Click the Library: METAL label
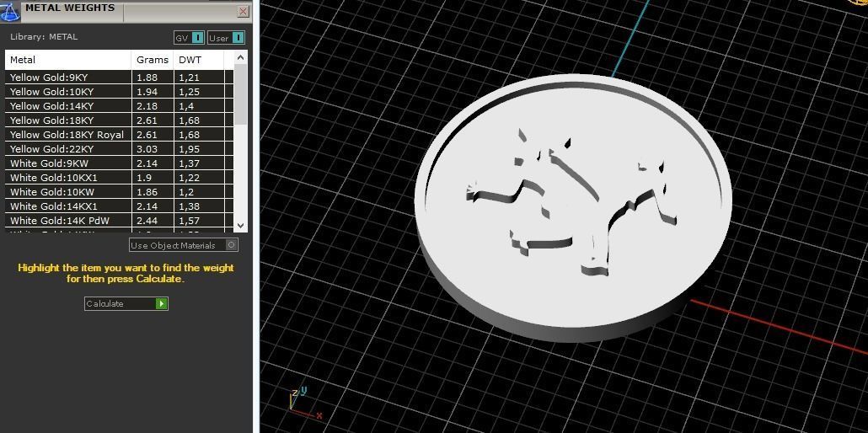This screenshot has height=433, width=868. (x=44, y=36)
